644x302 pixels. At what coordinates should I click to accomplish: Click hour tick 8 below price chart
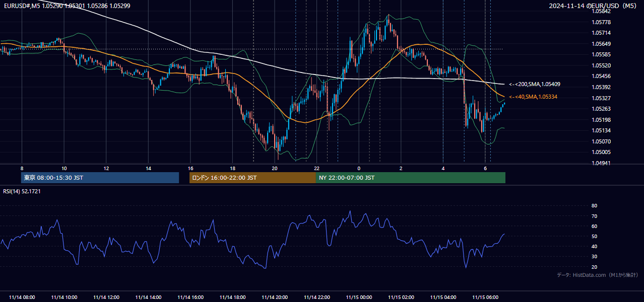[22, 168]
